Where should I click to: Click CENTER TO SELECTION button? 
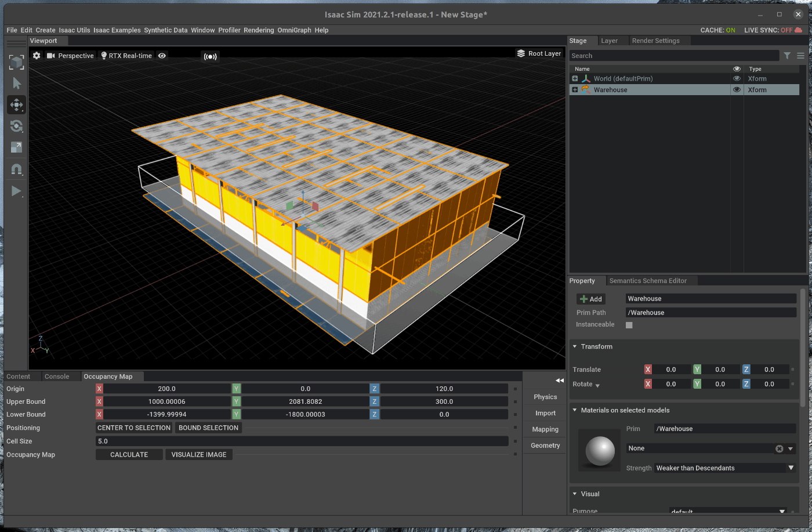pyautogui.click(x=134, y=428)
